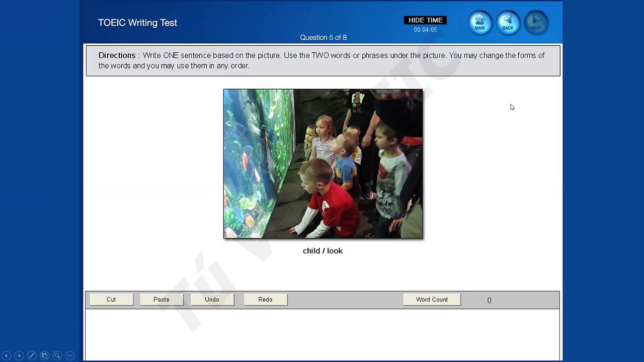Click the Paste button
This screenshot has width=644, height=362.
162,300
